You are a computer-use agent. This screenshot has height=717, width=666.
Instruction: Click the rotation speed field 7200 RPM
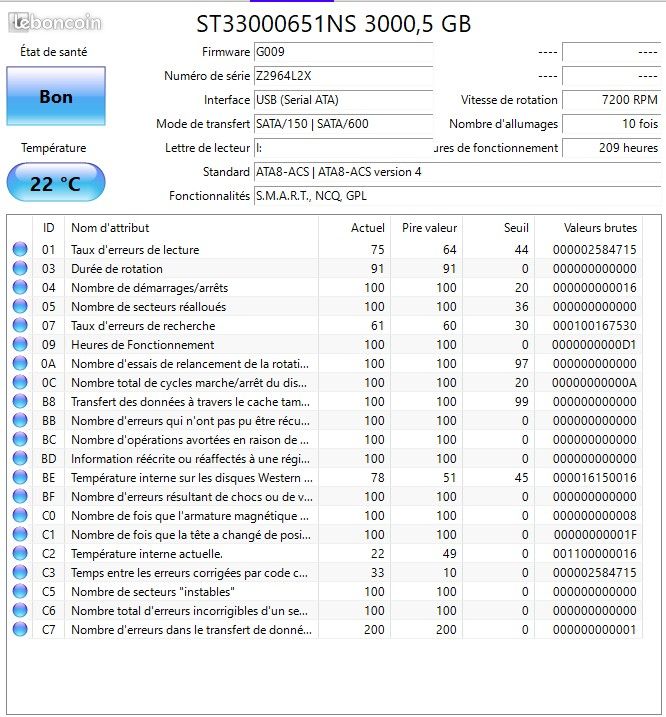pyautogui.click(x=611, y=100)
